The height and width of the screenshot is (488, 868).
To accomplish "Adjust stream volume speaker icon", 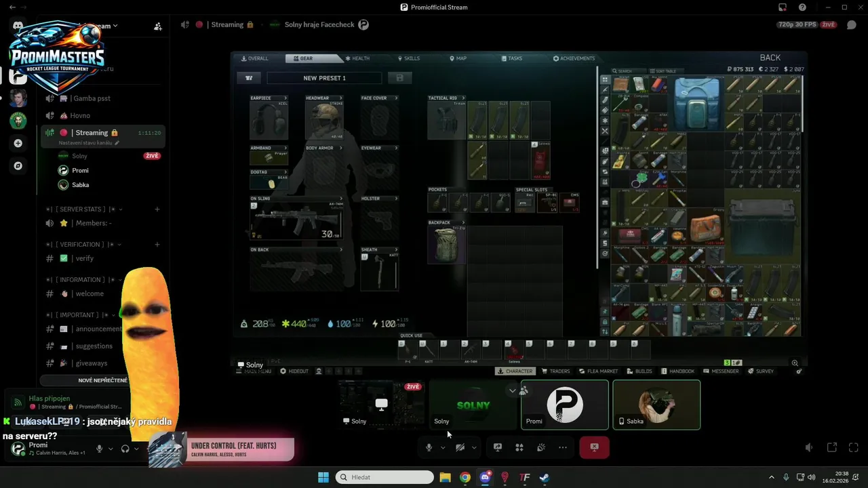I will [809, 447].
